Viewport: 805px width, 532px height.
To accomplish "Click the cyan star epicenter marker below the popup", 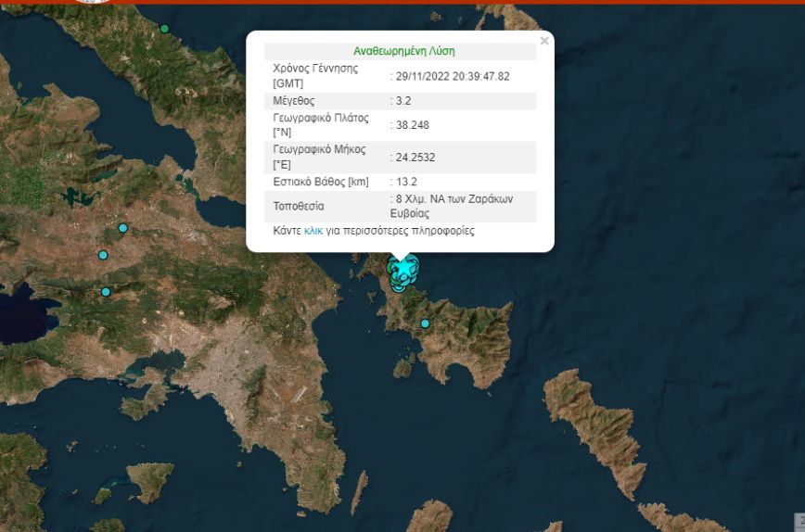I will (401, 270).
